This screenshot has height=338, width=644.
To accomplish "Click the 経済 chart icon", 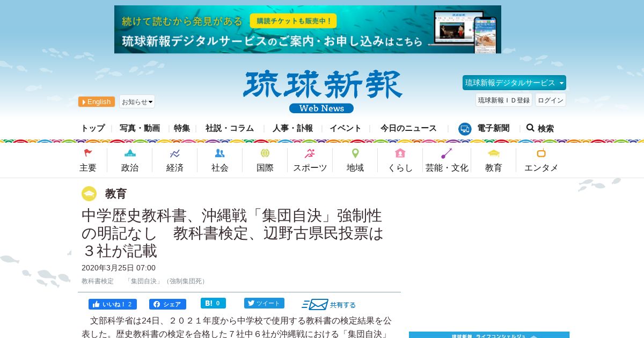I will [x=175, y=153].
